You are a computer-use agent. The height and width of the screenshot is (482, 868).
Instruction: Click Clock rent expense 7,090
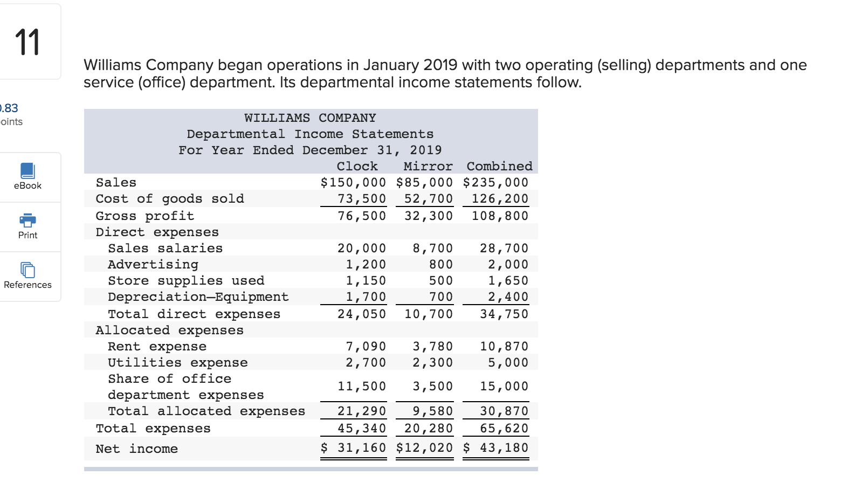click(x=366, y=346)
